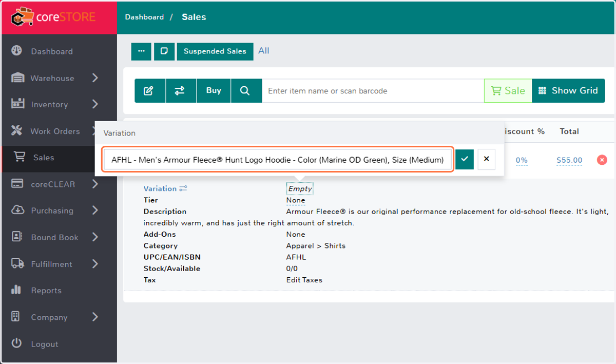Open the Work Orders sidebar menu

click(x=55, y=131)
